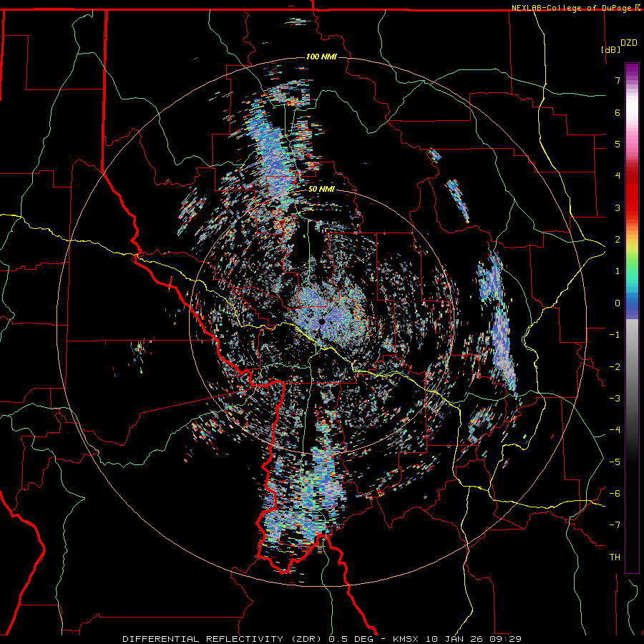Click the 100 NMI range ring label
644x644 pixels.
[x=321, y=57]
